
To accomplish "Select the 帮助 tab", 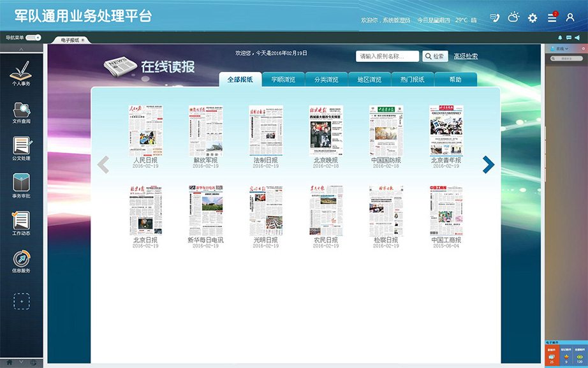I will pyautogui.click(x=455, y=80).
